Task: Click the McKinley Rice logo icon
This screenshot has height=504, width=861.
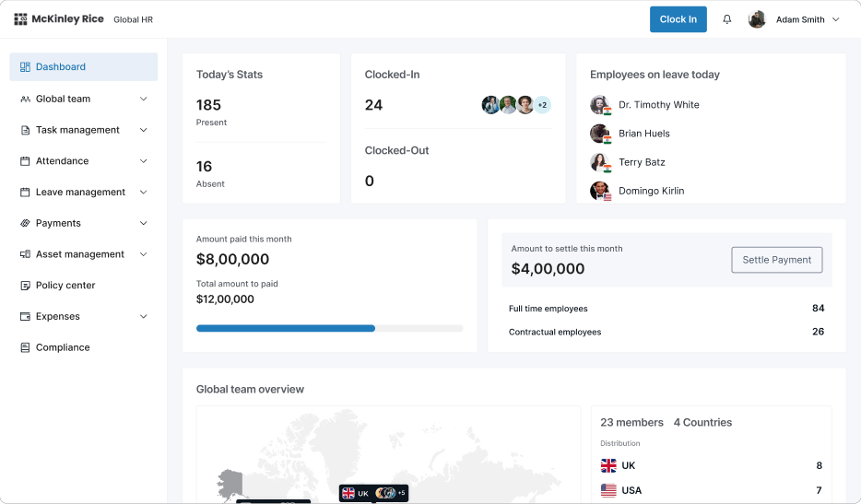Action: tap(20, 19)
